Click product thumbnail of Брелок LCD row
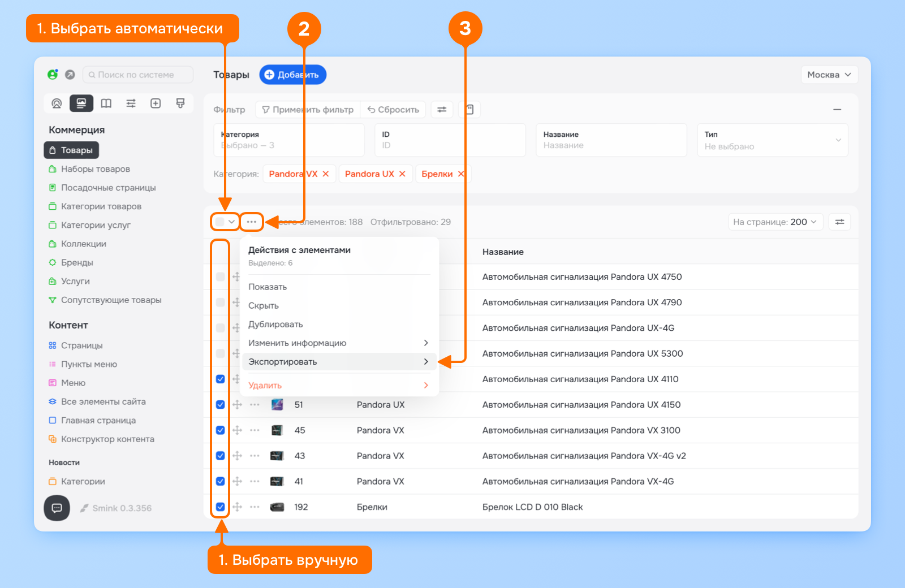The width and height of the screenshot is (905, 588). point(277,507)
